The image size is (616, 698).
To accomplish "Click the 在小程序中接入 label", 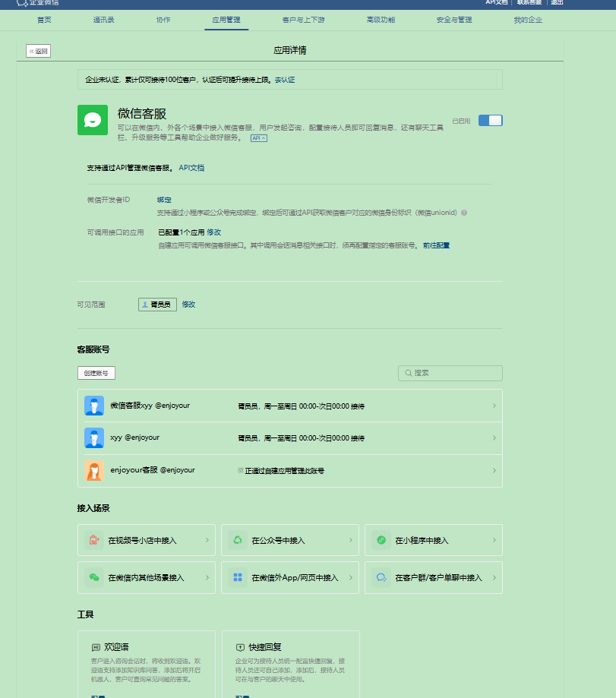I will [422, 541].
